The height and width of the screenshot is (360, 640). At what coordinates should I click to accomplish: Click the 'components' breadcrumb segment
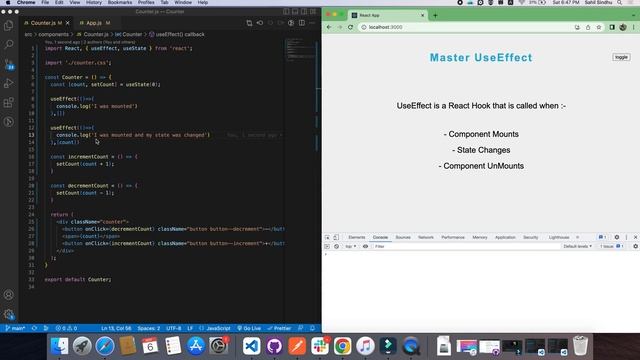[x=53, y=34]
